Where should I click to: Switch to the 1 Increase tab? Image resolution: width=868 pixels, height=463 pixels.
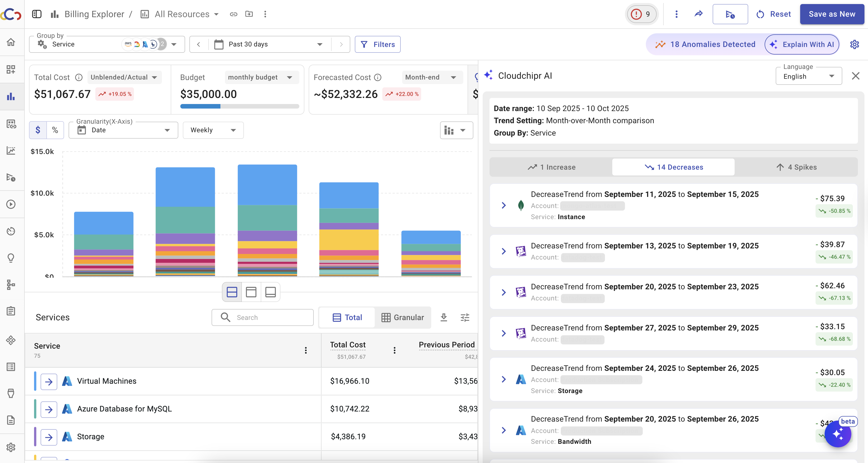pos(551,167)
